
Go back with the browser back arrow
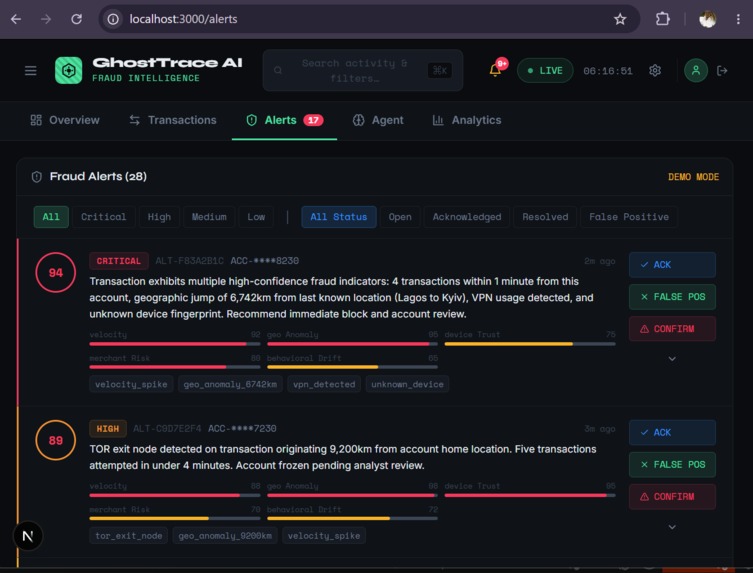16,19
